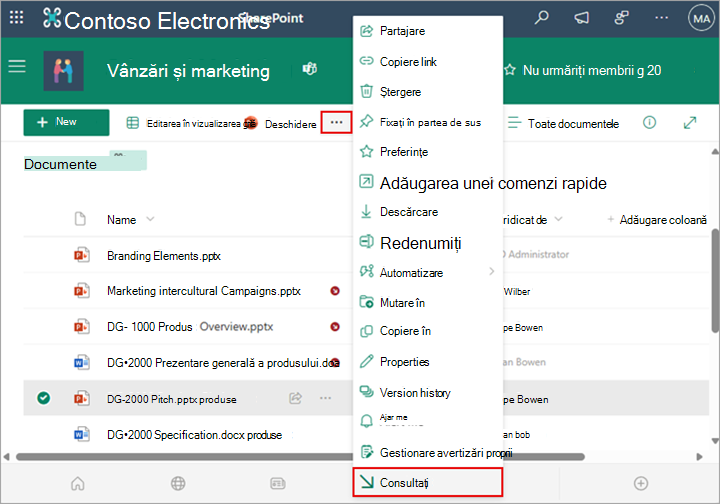Click the plus circle icon in bottom bar

(x=641, y=483)
